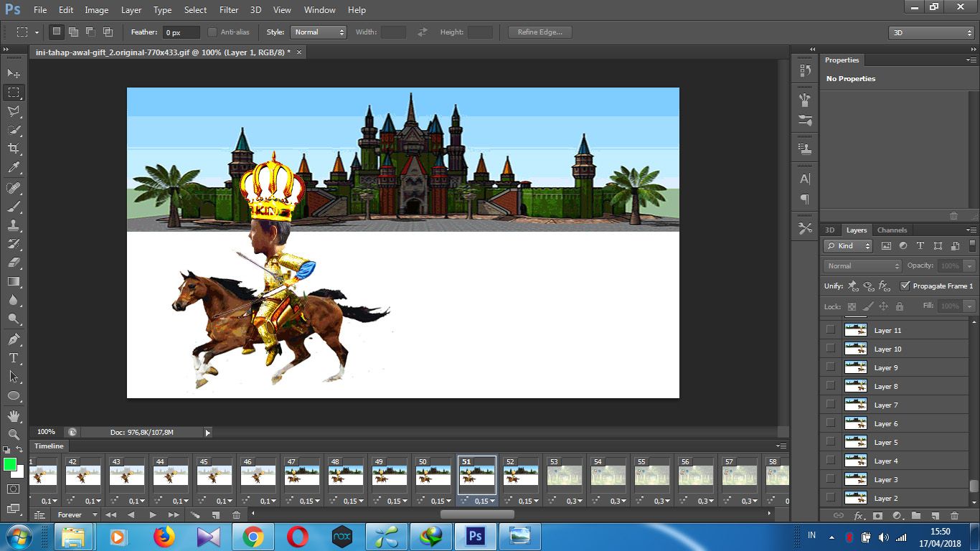The height and width of the screenshot is (551, 980).
Task: Click the Zoom tool in the toolbox
Action: tap(14, 434)
